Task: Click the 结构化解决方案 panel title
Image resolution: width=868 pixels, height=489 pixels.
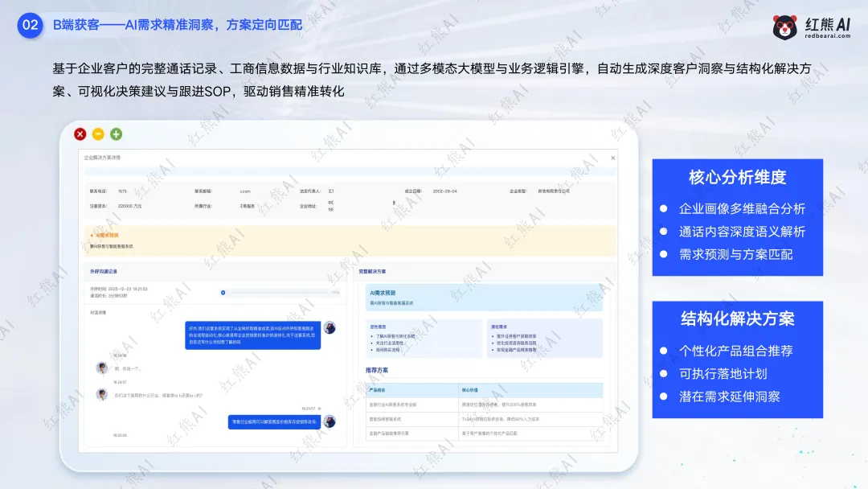Action: [737, 318]
